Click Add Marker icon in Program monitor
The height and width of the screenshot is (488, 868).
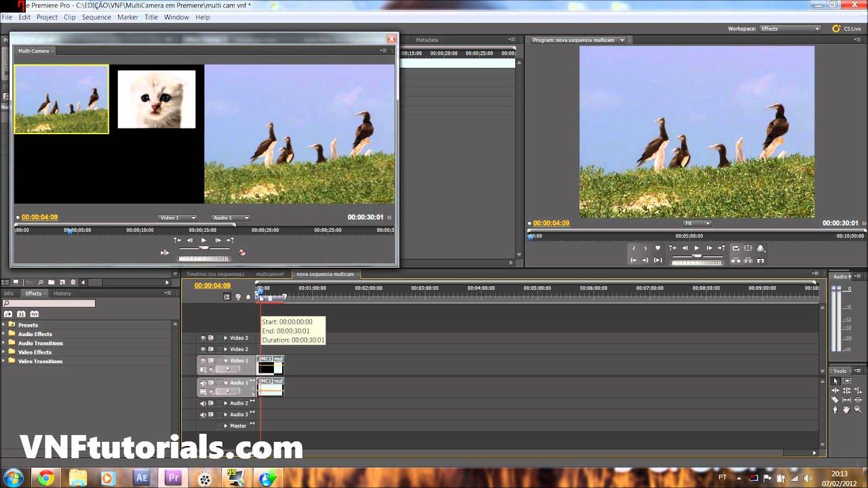coord(657,248)
